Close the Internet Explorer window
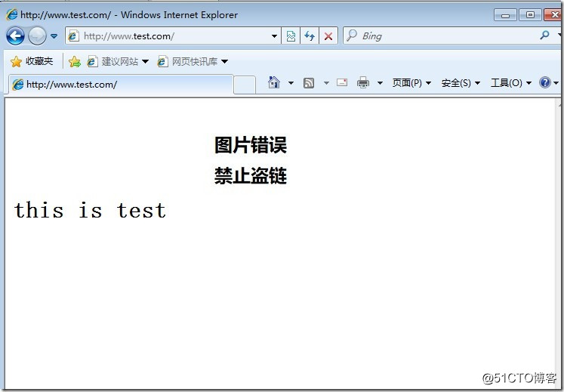Screen dimensions: 564x392 (x=553, y=15)
